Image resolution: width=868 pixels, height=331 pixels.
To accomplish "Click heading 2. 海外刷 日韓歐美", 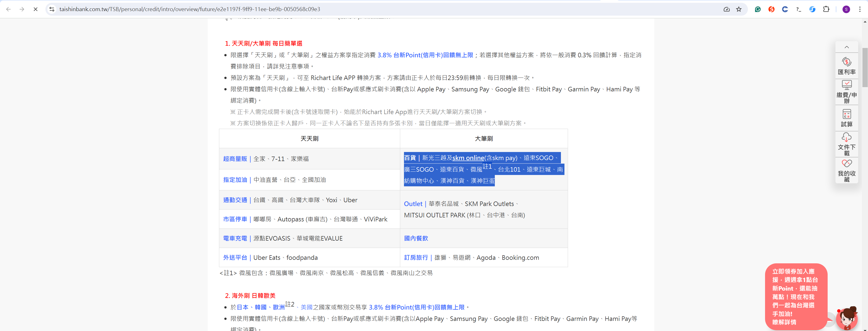I will point(250,296).
